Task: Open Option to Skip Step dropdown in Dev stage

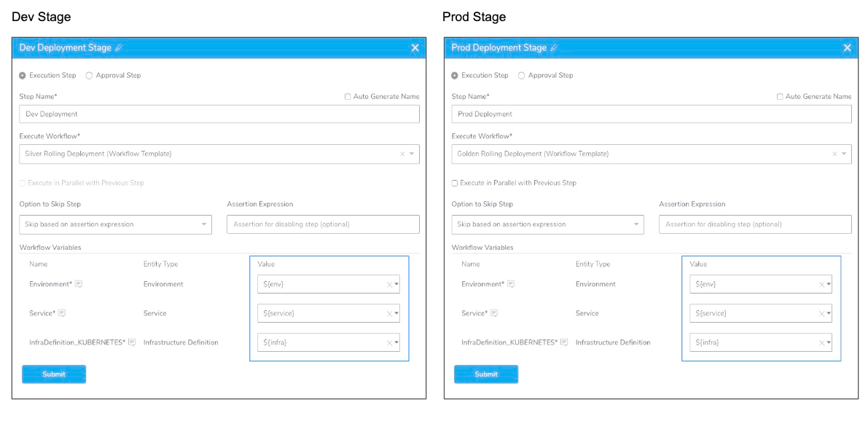Action: point(116,224)
